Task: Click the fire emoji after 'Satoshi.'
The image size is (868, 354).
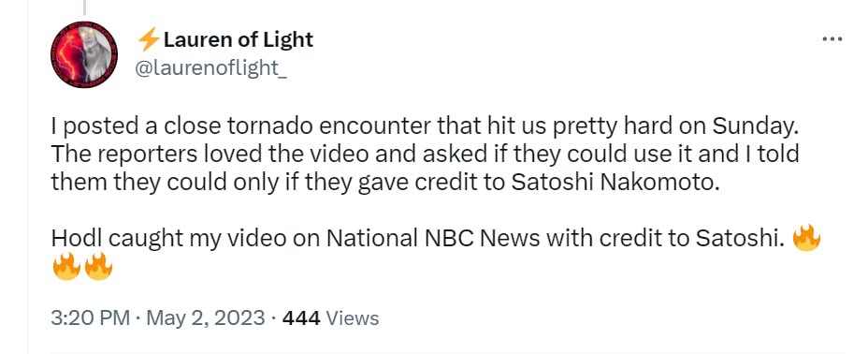Action: point(806,238)
